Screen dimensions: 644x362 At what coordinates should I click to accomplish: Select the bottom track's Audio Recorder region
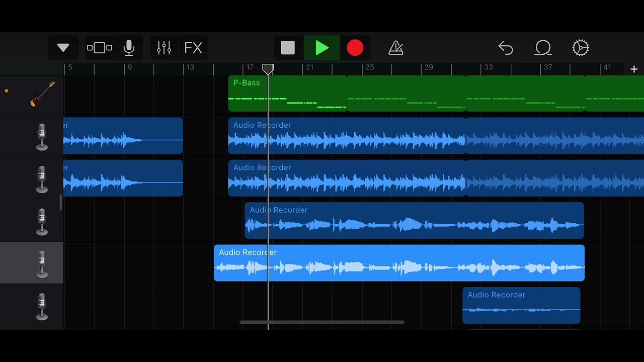pyautogui.click(x=521, y=305)
